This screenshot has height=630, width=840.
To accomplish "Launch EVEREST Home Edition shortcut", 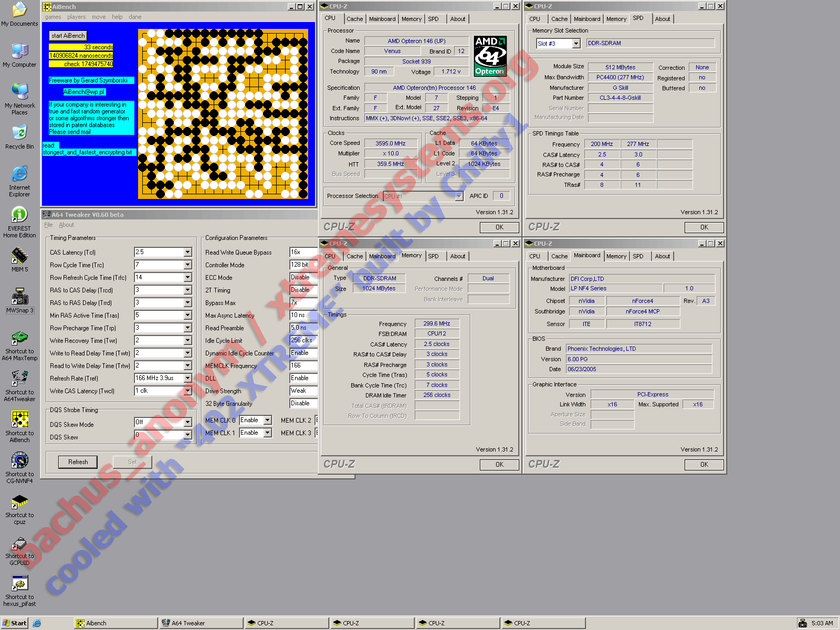I will (x=19, y=222).
